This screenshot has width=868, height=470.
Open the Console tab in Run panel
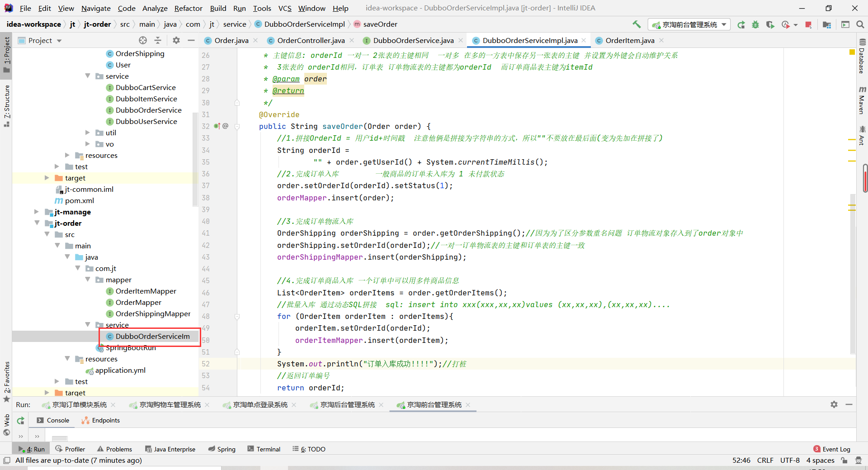(53, 420)
